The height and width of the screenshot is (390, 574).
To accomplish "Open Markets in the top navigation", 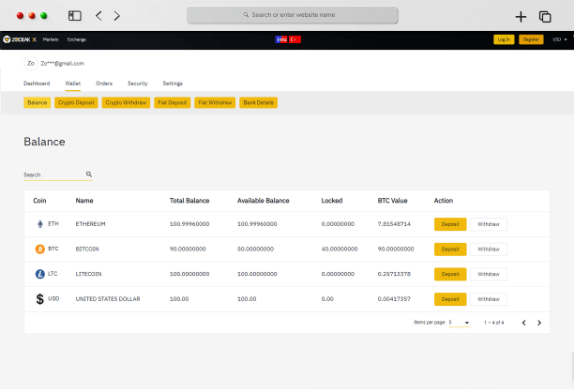I will (51, 40).
